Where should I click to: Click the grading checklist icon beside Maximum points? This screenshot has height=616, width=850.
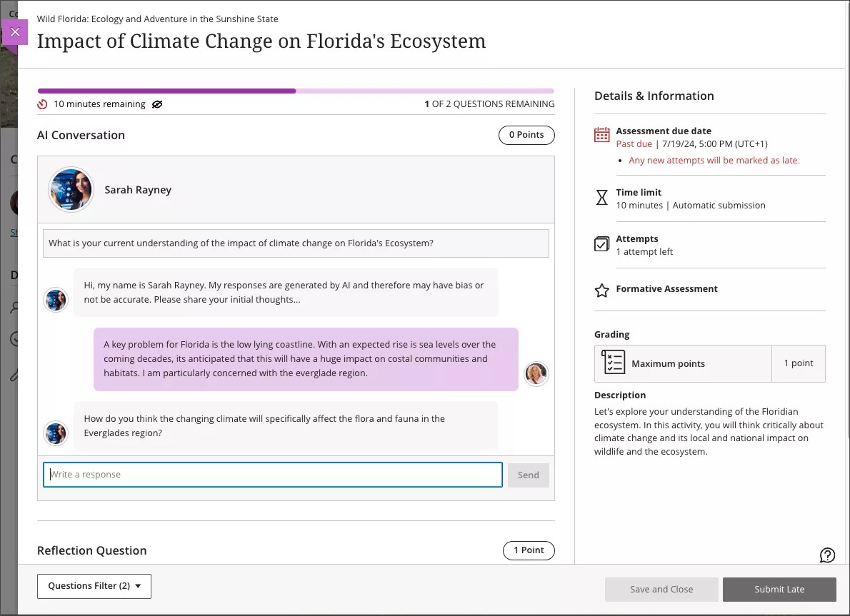612,362
